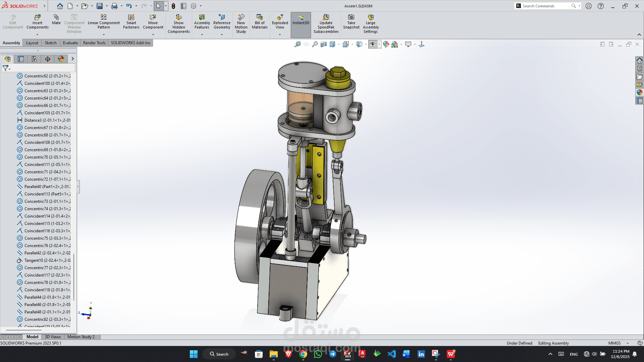Click the Assembly Features button
Screen dimensions: 644x362
202,22
